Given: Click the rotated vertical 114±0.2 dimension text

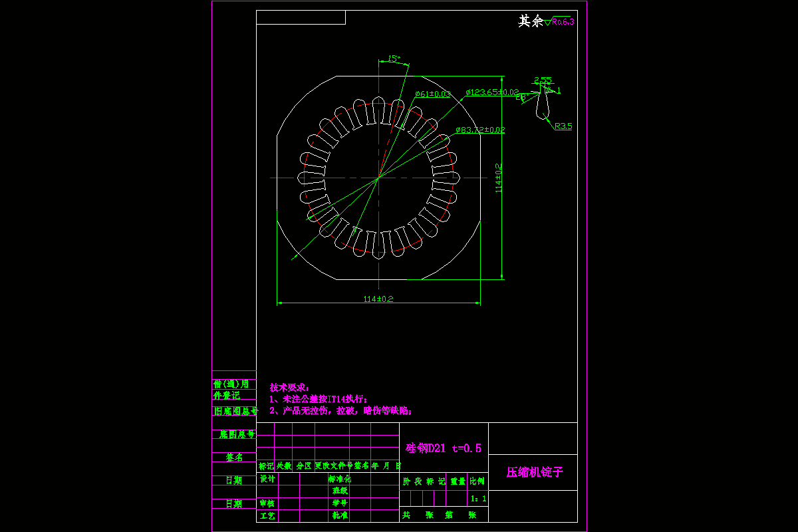Looking at the screenshot, I should pos(499,178).
